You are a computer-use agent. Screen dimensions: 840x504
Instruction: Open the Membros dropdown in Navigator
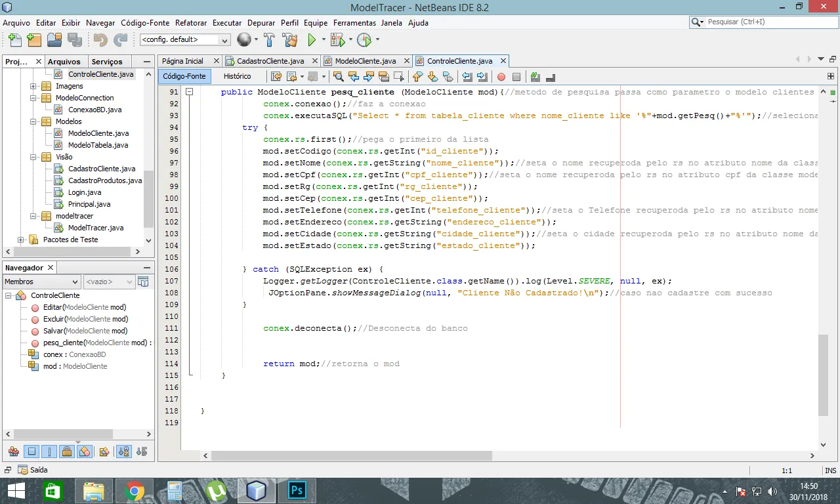41,282
